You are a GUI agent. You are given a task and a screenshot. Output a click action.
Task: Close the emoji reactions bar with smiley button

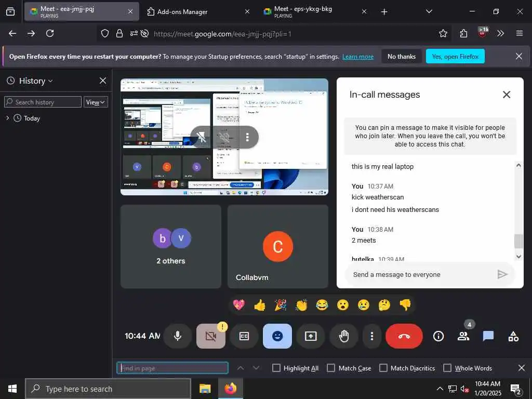click(277, 336)
